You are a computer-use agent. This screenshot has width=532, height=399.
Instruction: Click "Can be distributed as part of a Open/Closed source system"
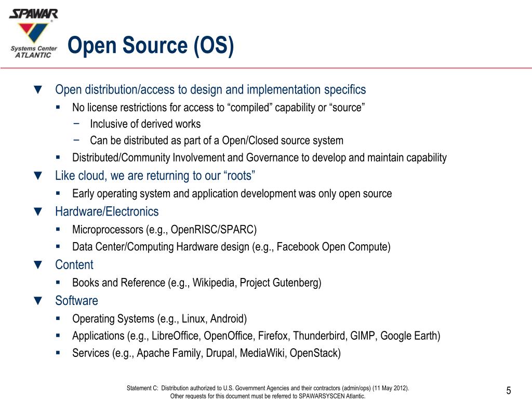coord(217,140)
